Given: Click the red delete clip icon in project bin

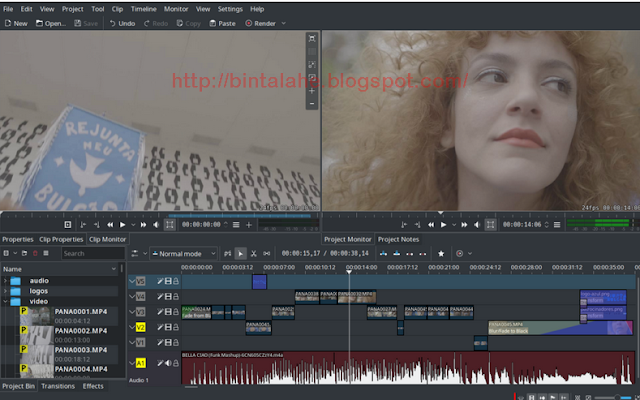Looking at the screenshot, I should pyautogui.click(x=35, y=253).
